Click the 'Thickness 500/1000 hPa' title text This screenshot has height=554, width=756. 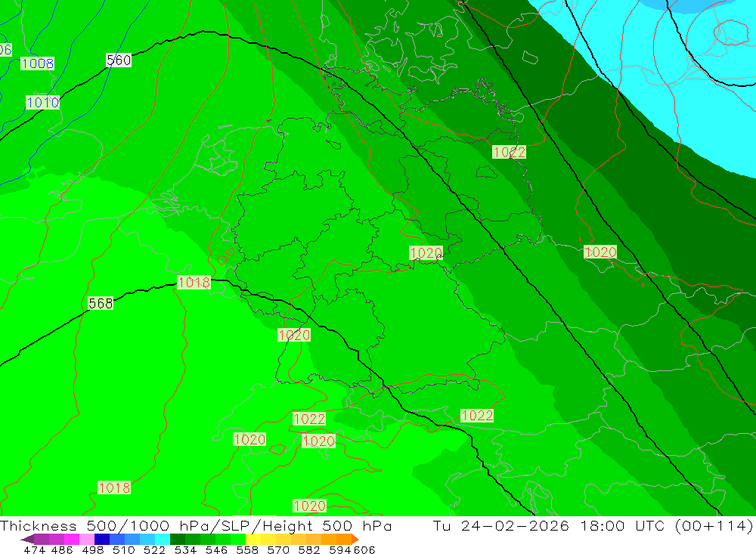[x=104, y=526]
